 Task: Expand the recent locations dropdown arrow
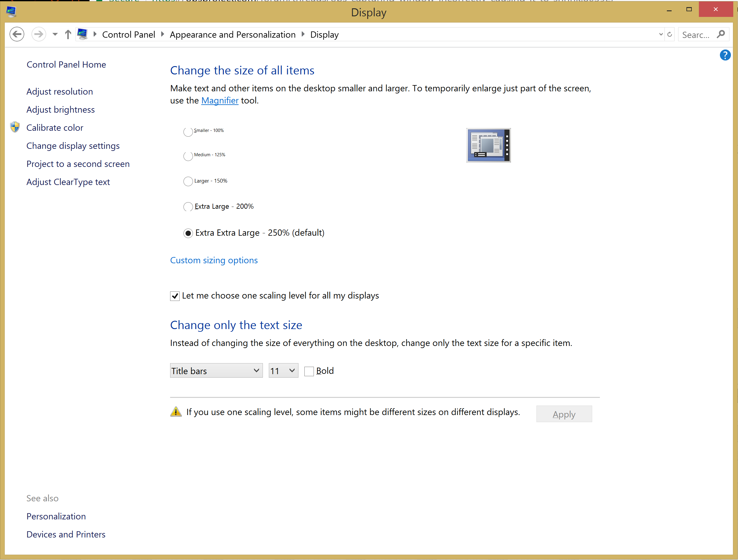[x=55, y=34]
